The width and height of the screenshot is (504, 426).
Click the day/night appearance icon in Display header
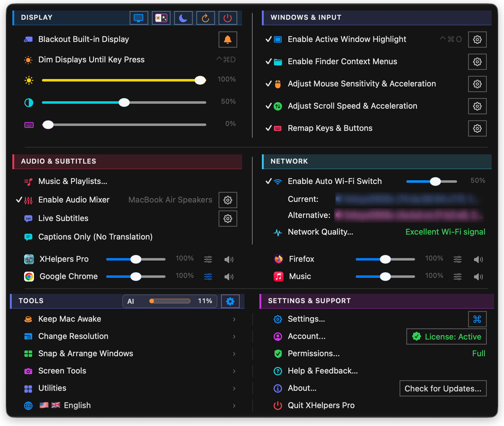[x=161, y=18]
